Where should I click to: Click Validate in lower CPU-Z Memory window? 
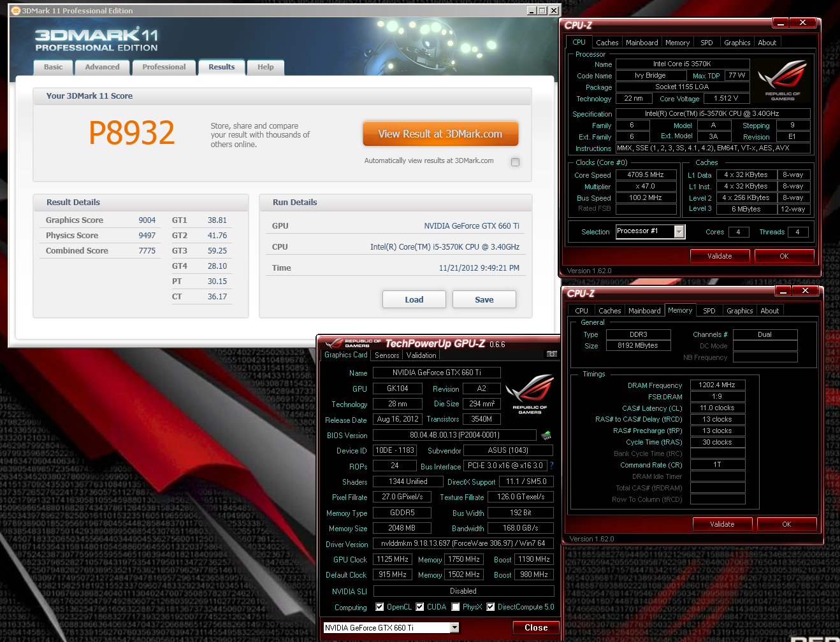[x=722, y=524]
